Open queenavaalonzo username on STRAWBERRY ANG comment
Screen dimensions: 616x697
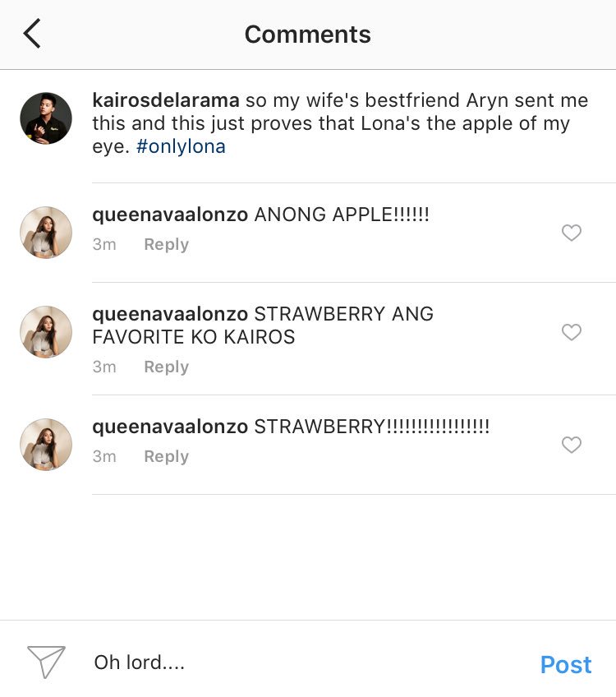coord(170,314)
